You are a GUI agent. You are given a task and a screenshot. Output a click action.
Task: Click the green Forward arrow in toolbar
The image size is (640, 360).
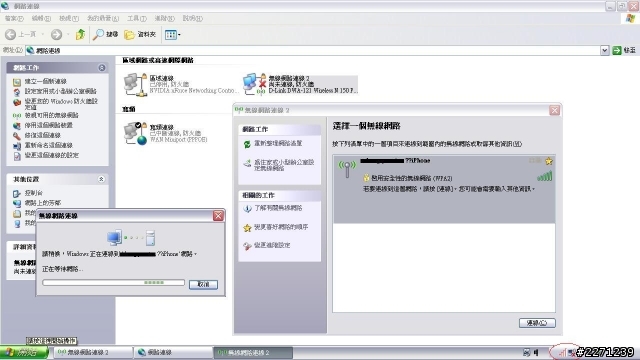56,35
